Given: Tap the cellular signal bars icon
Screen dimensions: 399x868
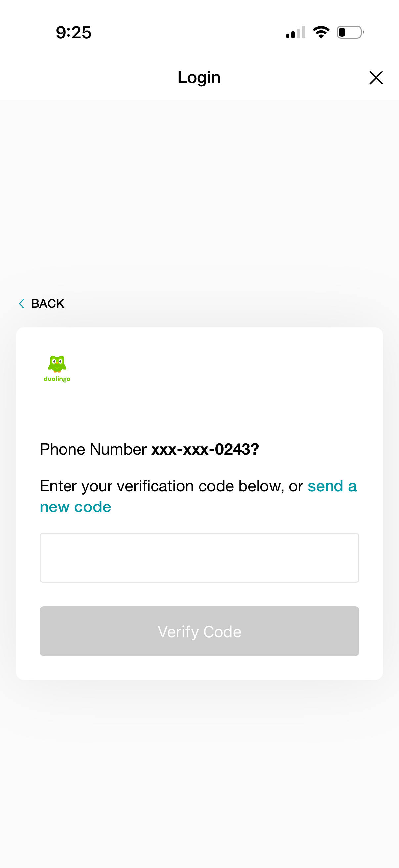Looking at the screenshot, I should tap(296, 33).
